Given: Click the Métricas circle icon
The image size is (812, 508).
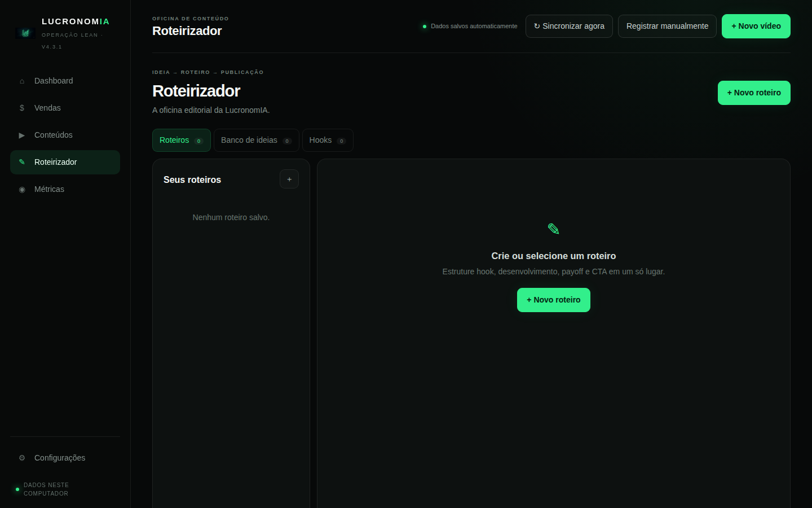Looking at the screenshot, I should [x=22, y=189].
